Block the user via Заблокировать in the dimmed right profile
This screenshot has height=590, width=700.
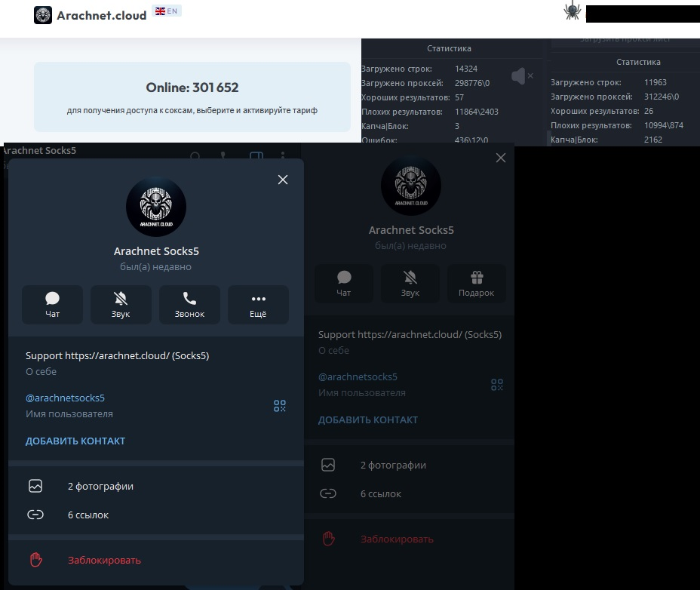click(x=397, y=539)
